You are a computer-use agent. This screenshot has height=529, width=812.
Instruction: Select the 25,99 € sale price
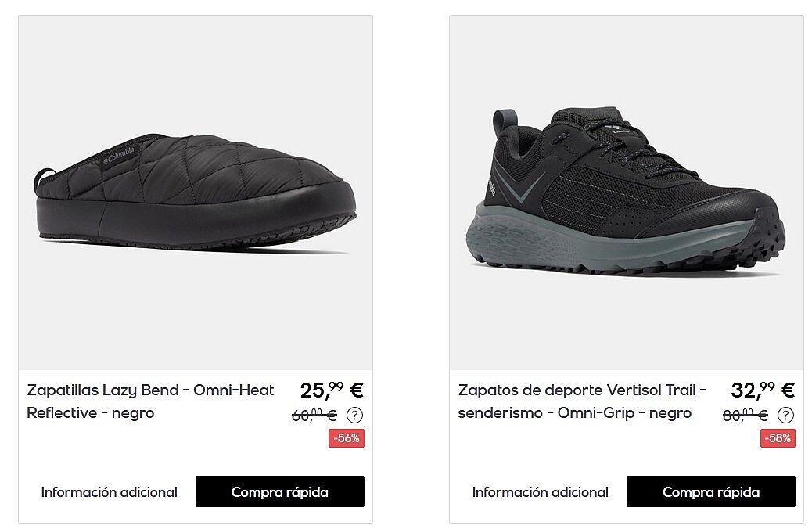(x=332, y=390)
